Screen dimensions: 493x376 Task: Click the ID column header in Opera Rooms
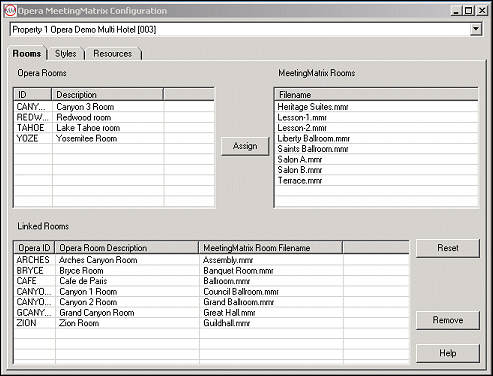pos(33,95)
